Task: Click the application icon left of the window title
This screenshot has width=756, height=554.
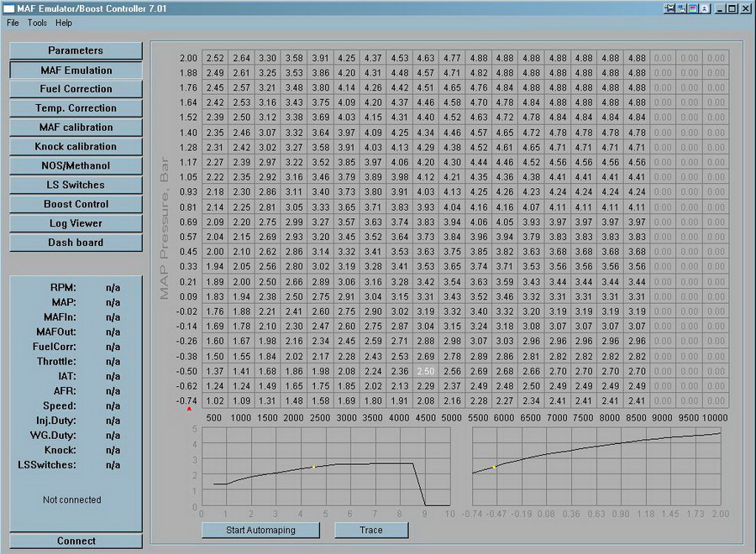Action: pos(8,8)
